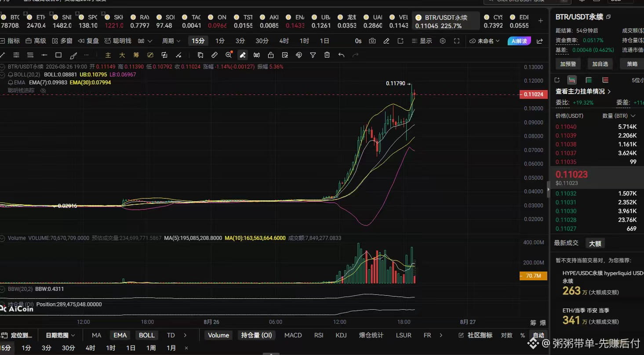Show the buy-only order book view
This screenshot has height=355, width=644.
pyautogui.click(x=589, y=80)
